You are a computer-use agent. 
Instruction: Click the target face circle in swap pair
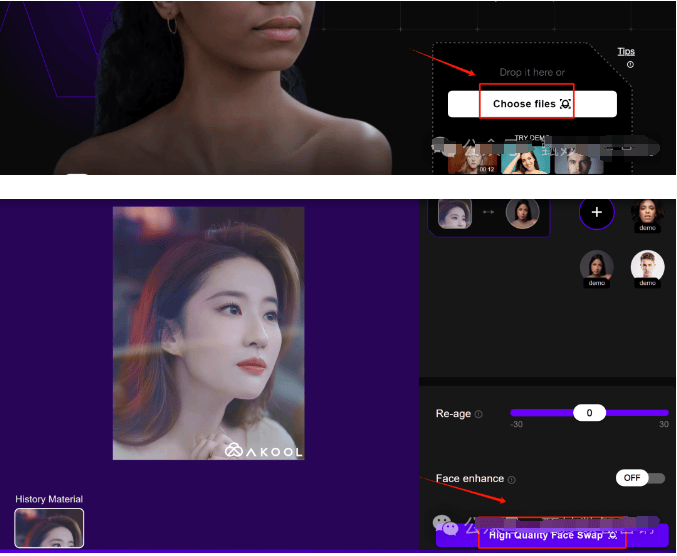point(522,213)
